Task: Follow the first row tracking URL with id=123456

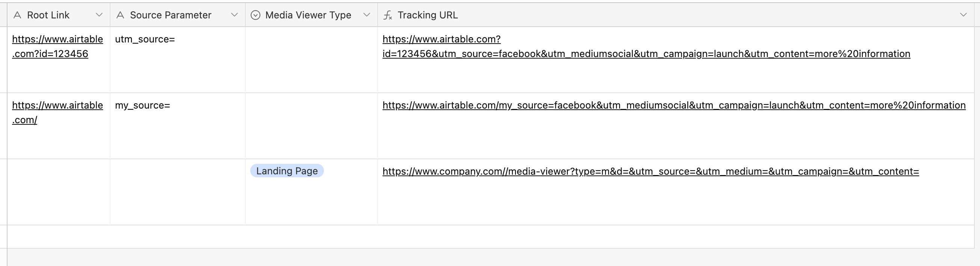Action: point(646,47)
